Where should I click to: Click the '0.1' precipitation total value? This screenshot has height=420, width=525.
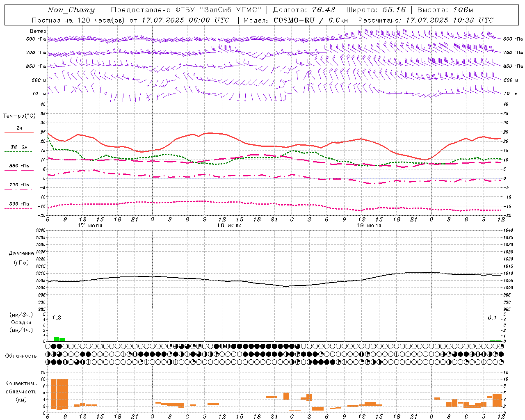point(492,317)
